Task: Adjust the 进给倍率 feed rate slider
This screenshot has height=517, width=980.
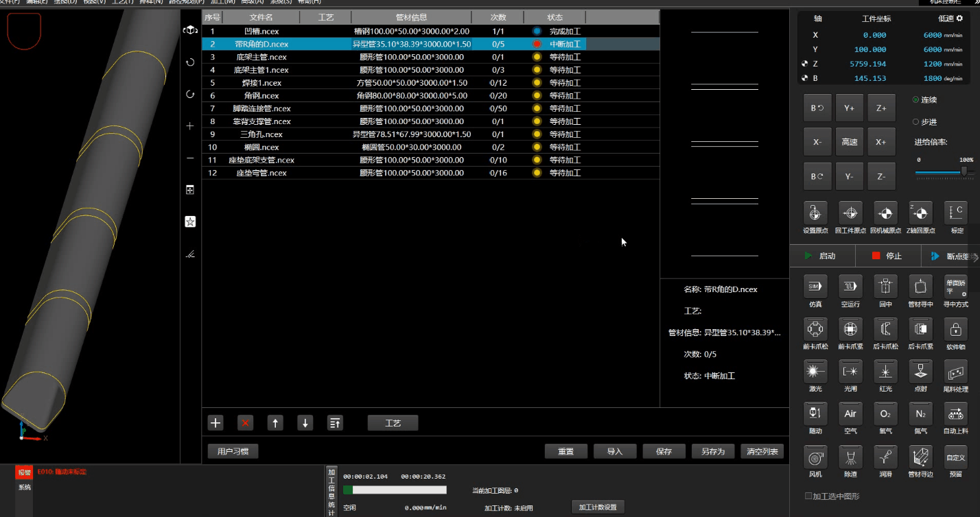Action: click(x=964, y=171)
